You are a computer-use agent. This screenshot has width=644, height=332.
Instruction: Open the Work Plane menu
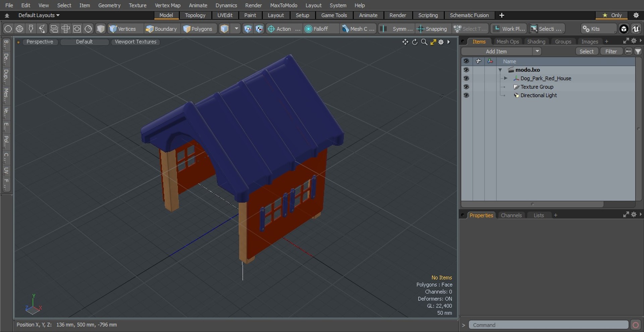tap(509, 29)
